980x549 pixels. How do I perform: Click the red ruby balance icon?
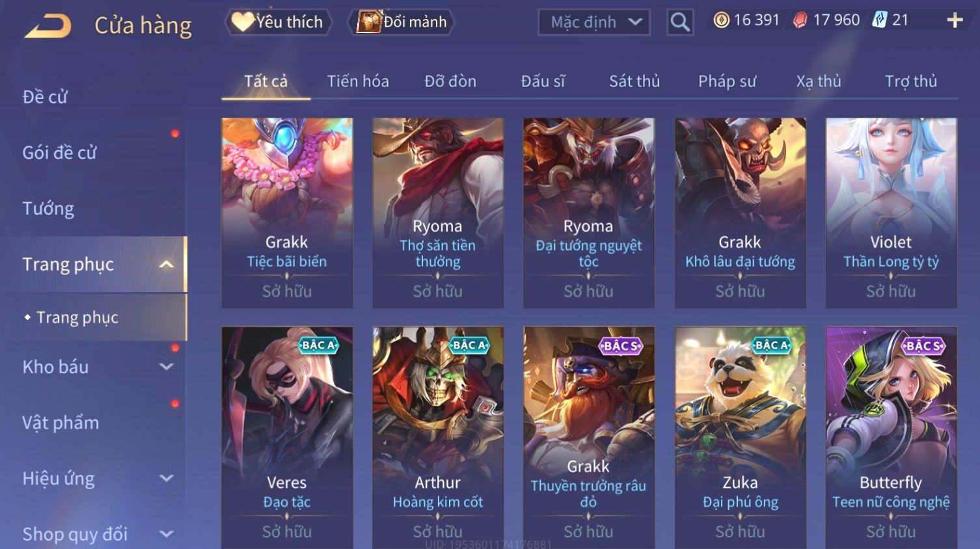800,20
